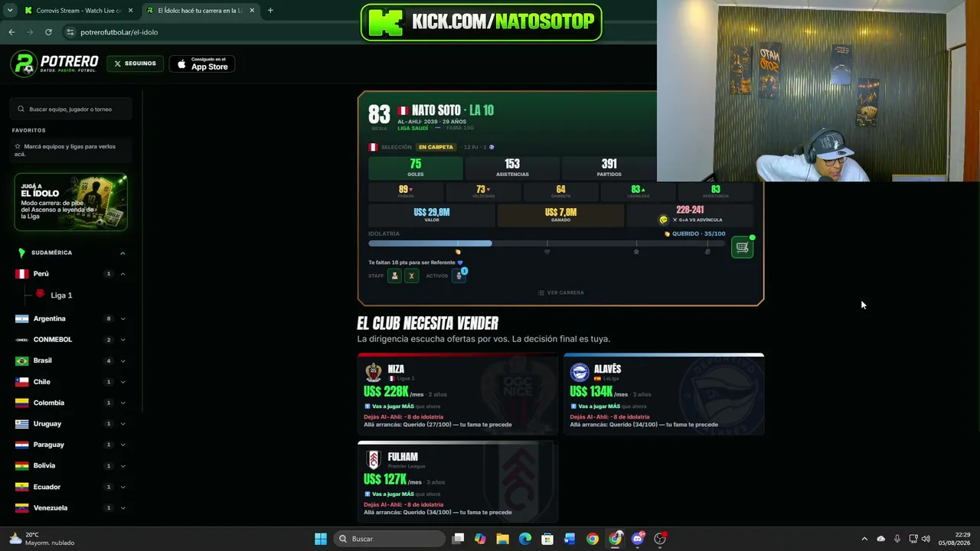Expand the Uruguay league list
Screen dimensions: 980x551
pyautogui.click(x=122, y=424)
